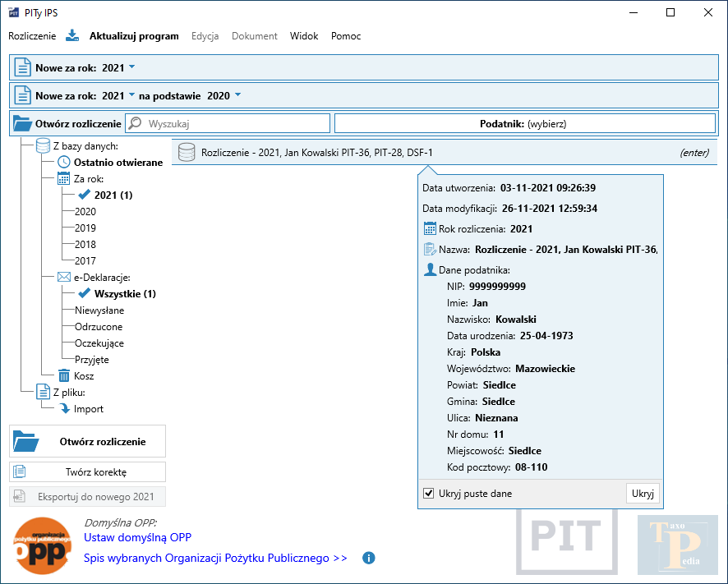Screen dimensions: 728x584
Task: Open the Pomoc menu
Action: pos(346,36)
